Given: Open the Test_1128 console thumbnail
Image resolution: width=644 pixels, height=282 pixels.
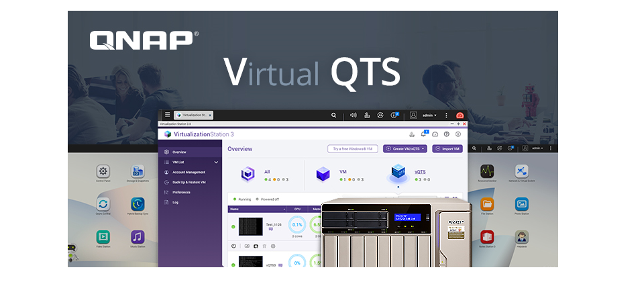Looking at the screenshot, I should coord(250,226).
